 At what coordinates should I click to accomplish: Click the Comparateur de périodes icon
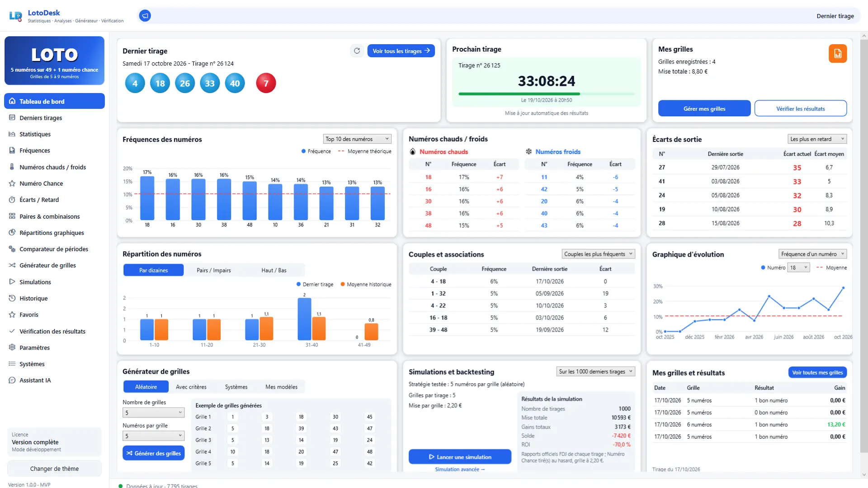[12, 249]
